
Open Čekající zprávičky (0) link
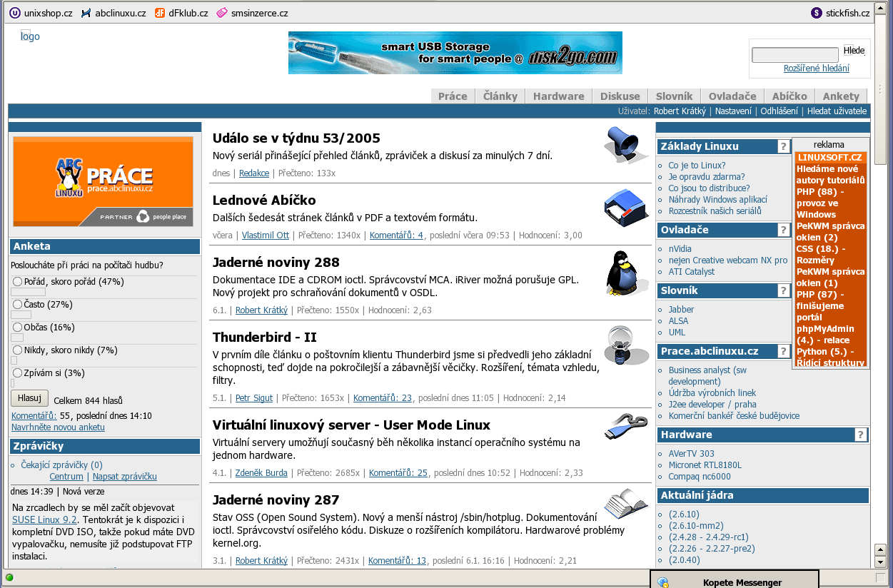click(x=61, y=465)
